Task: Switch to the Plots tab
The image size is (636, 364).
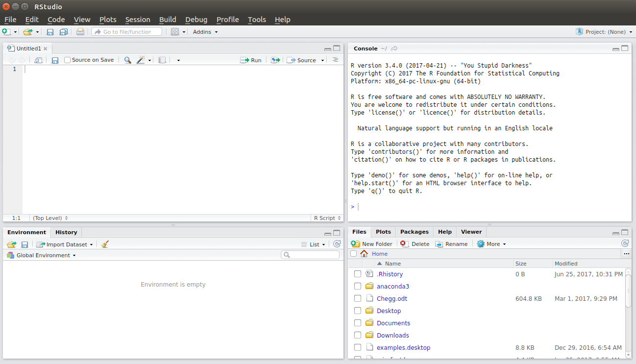Action: pos(383,232)
